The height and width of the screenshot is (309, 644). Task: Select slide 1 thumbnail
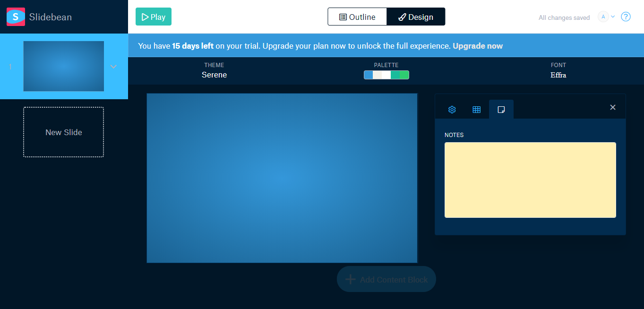click(x=64, y=66)
